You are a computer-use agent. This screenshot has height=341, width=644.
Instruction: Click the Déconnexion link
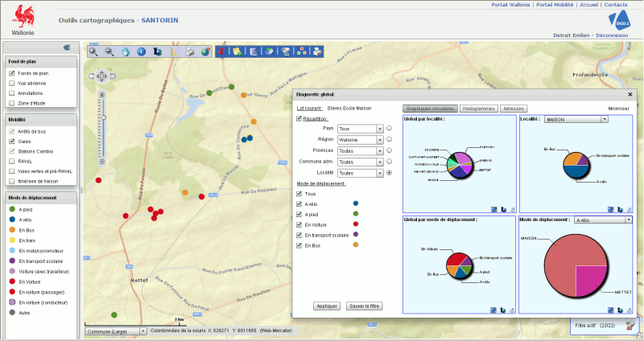(x=612, y=35)
